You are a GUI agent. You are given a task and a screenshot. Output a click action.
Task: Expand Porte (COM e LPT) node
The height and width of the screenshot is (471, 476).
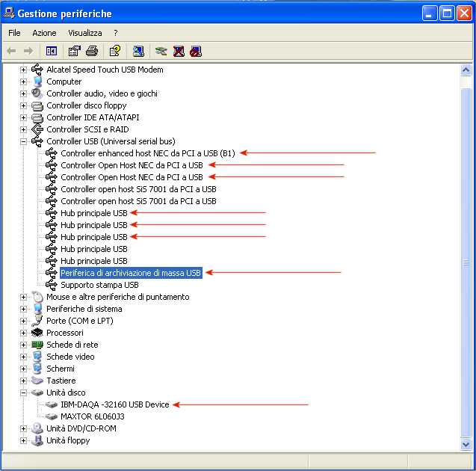(23, 321)
